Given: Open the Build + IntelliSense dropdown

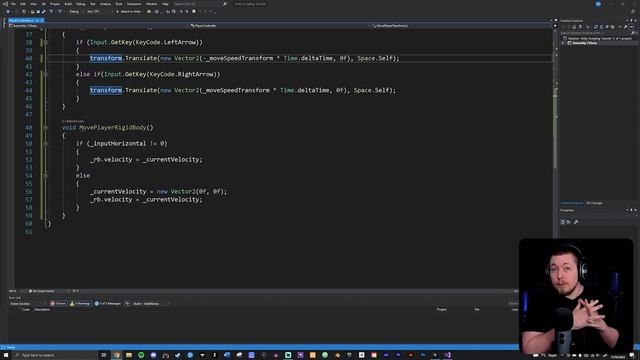Looking at the screenshot, I should click(x=151, y=304).
